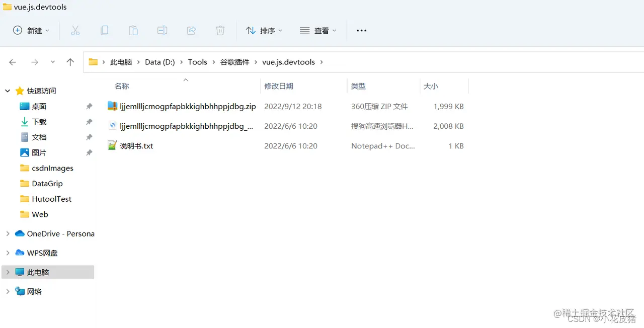
Task: Click the Delete icon in the toolbar
Action: coord(220,30)
